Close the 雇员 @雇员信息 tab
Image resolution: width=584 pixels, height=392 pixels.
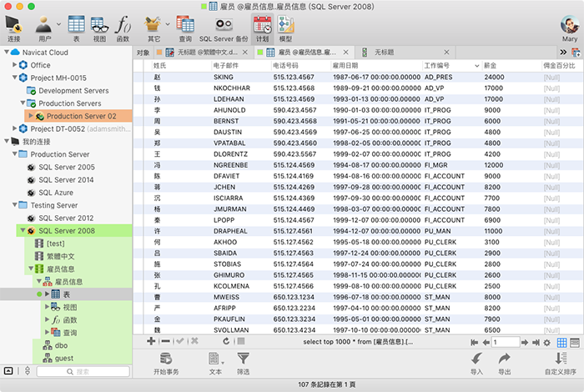(345, 52)
